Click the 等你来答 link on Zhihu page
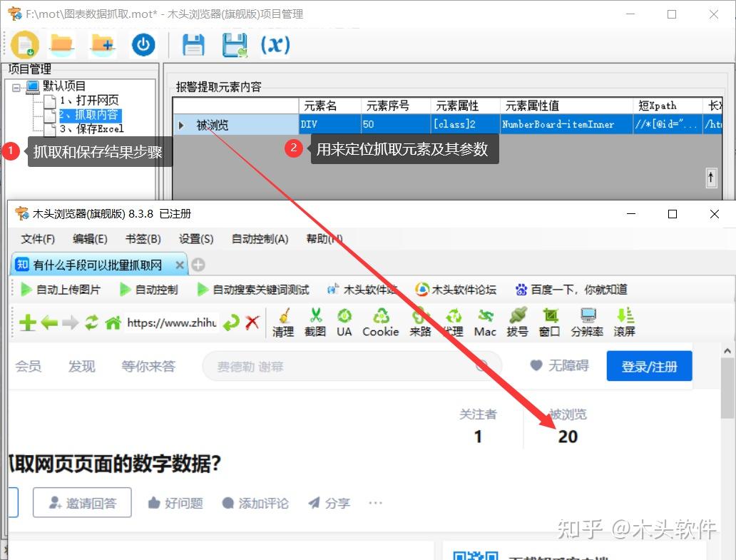736x560 pixels. coord(148,366)
